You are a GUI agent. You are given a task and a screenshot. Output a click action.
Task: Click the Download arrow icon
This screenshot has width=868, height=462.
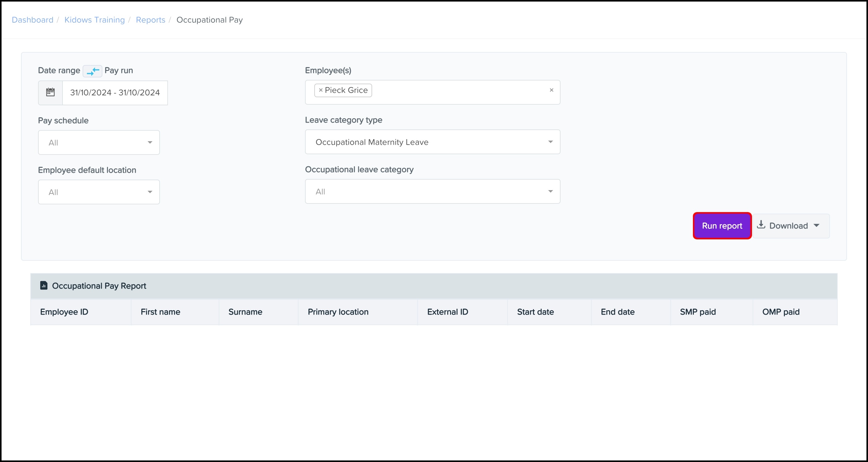[761, 225]
